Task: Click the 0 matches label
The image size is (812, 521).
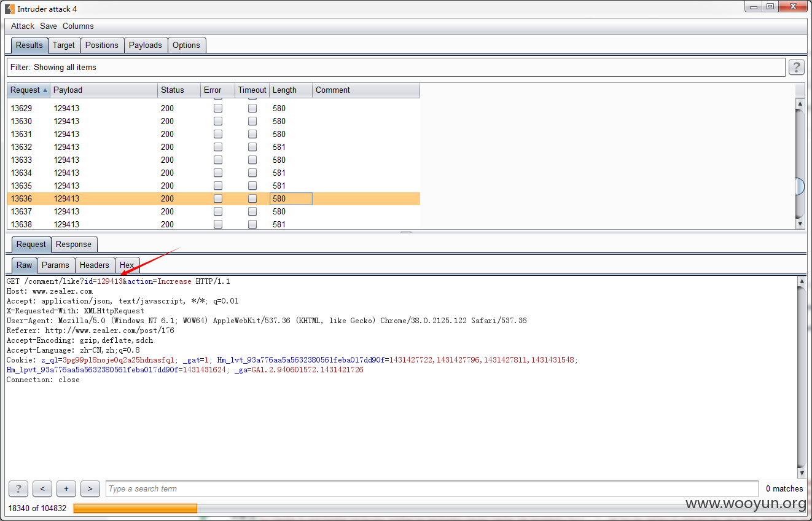Action: pyautogui.click(x=784, y=489)
